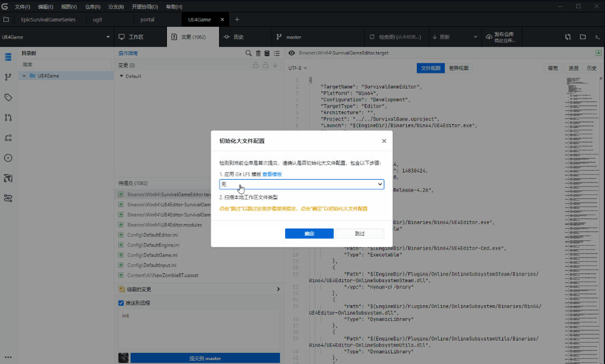Click the trash discard icon in changes panel
This screenshot has height=364, width=605.
pos(258,53)
